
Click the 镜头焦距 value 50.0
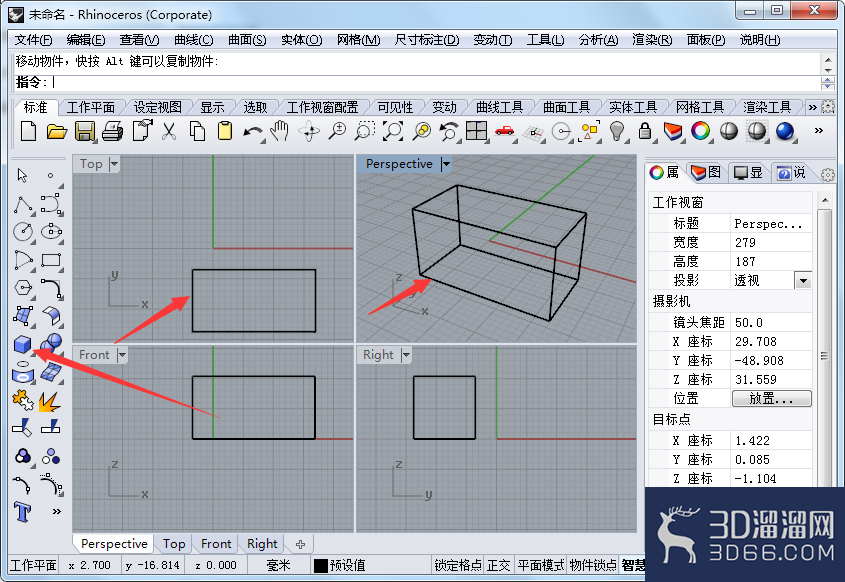pos(749,322)
